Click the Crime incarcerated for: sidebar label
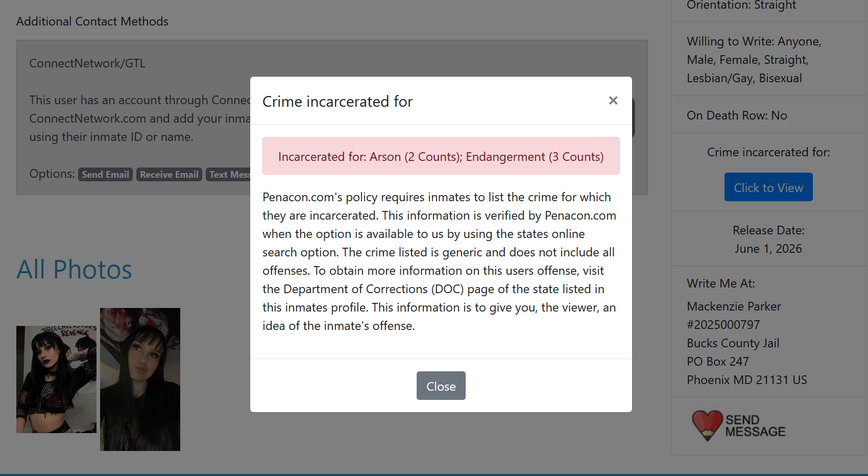 (x=768, y=152)
